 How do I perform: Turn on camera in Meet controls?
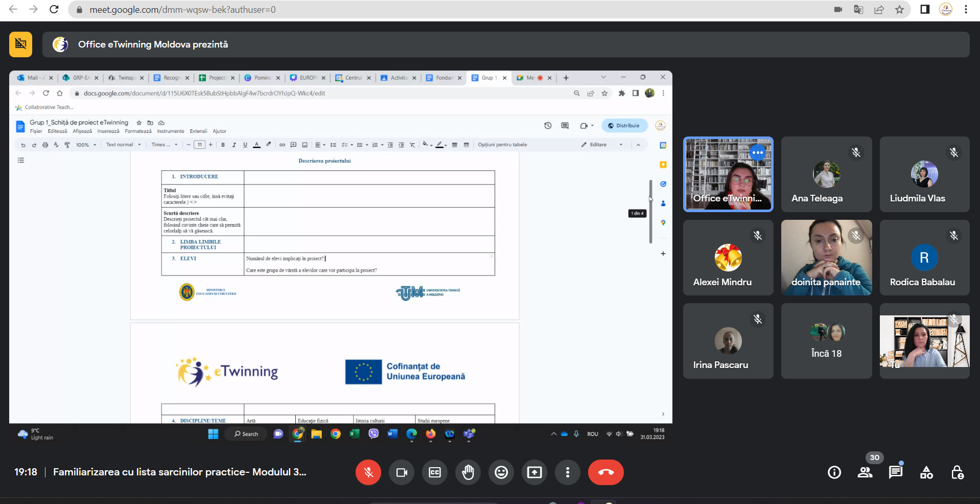pos(402,472)
